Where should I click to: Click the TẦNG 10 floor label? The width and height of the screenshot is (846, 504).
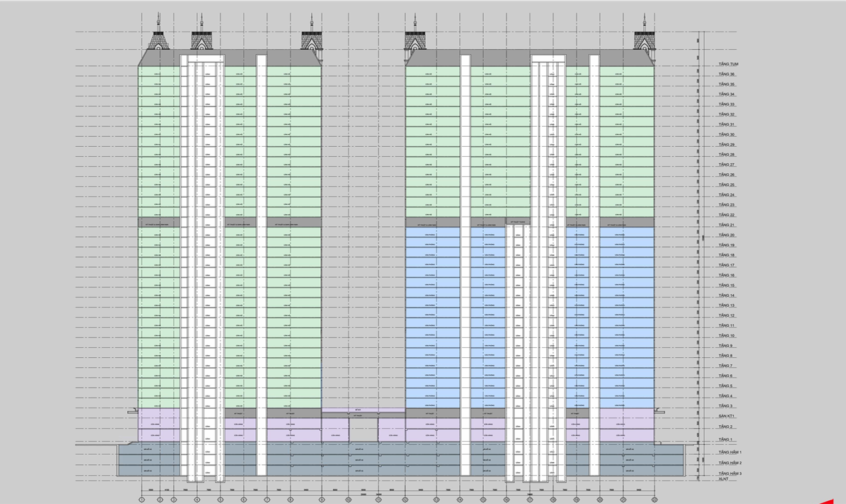coord(726,336)
